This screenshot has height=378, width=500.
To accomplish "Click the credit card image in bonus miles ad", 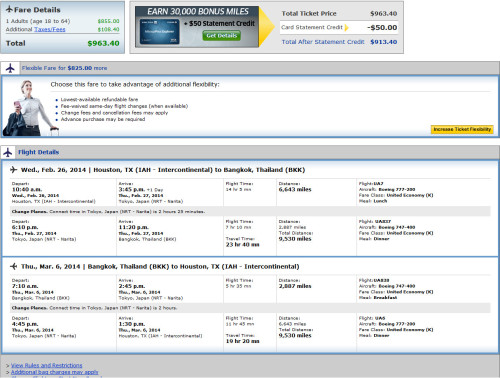I will coord(159,32).
